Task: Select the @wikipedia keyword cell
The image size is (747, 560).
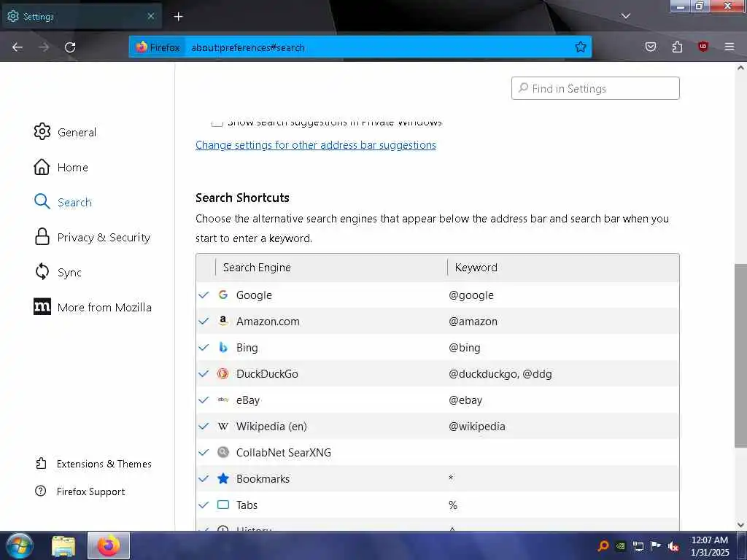Action: [477, 426]
